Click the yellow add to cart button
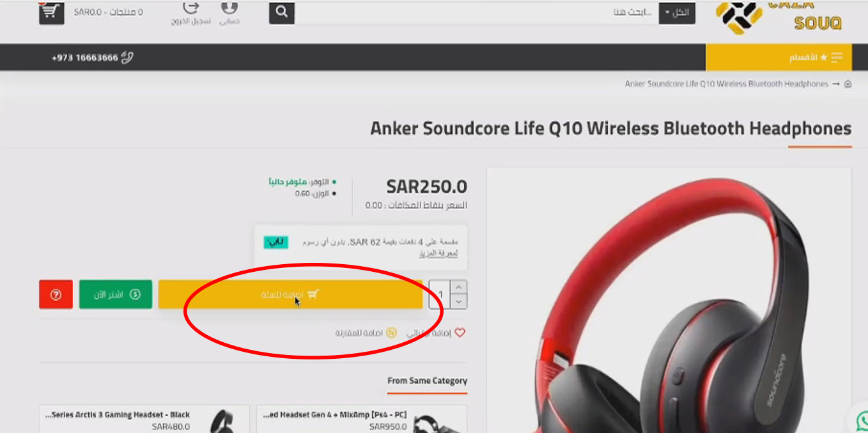 290,295
